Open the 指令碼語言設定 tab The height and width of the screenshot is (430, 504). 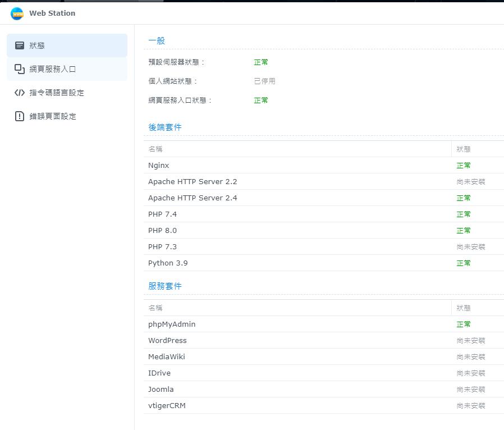[67, 93]
